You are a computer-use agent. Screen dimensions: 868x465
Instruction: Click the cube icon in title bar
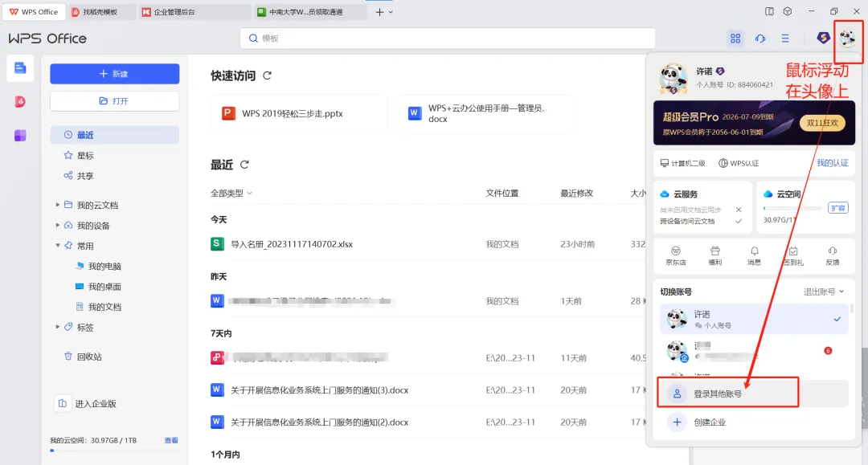click(787, 11)
